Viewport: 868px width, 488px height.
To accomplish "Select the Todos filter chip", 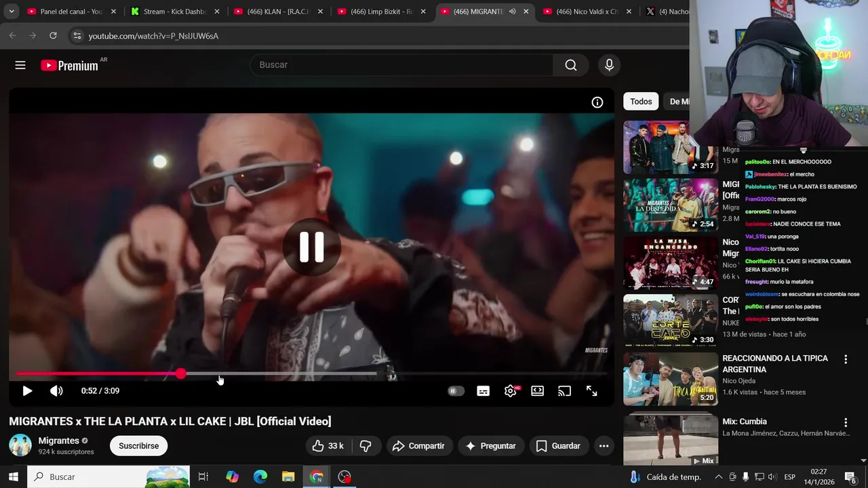I will click(641, 102).
